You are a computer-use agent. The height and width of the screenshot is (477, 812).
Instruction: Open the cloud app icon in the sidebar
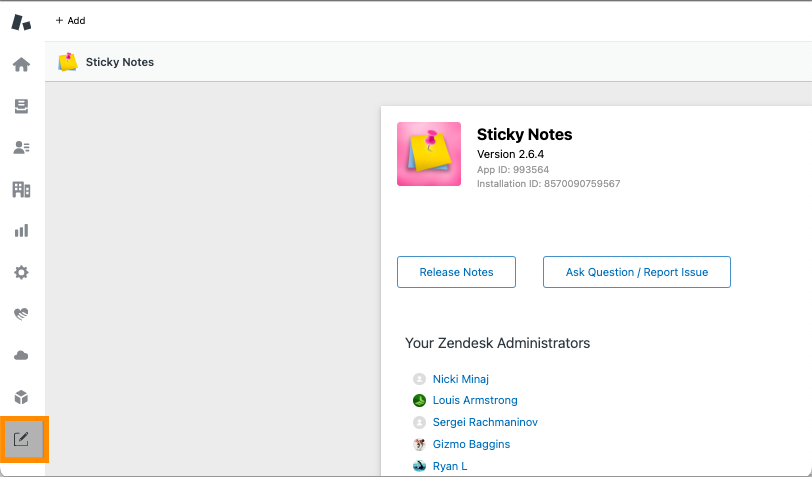coord(21,355)
